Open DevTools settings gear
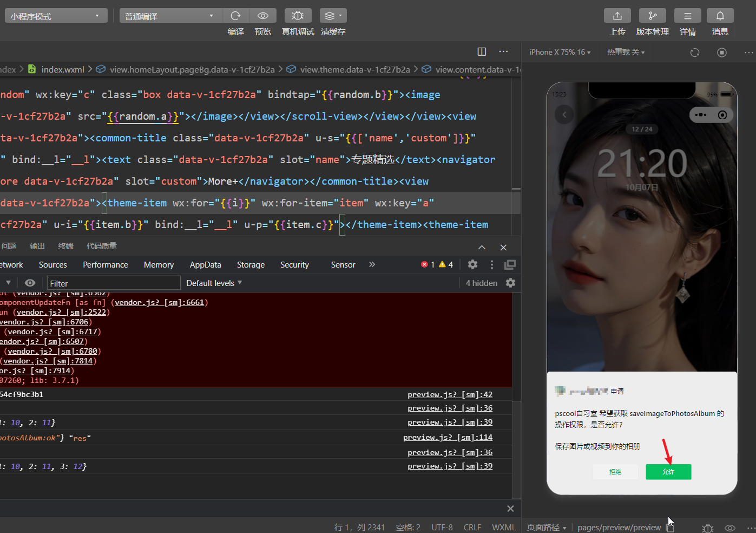Viewport: 756px width, 533px height. [x=472, y=264]
